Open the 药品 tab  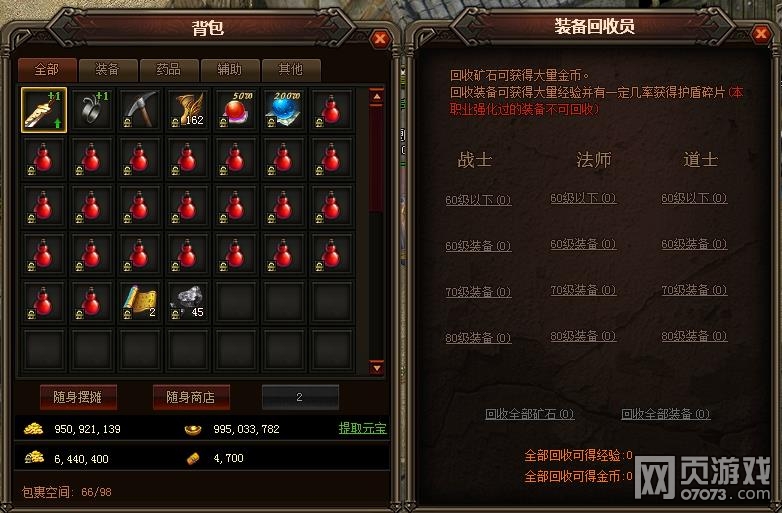[169, 70]
